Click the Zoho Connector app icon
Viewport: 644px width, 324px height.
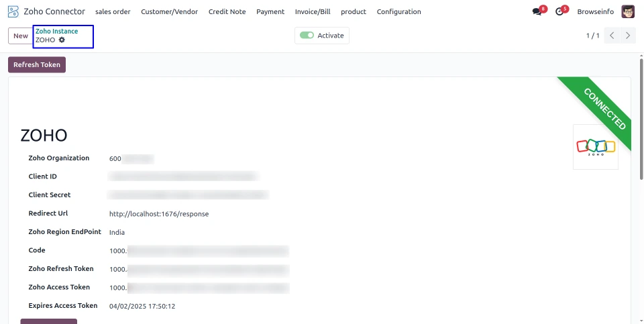tap(13, 11)
